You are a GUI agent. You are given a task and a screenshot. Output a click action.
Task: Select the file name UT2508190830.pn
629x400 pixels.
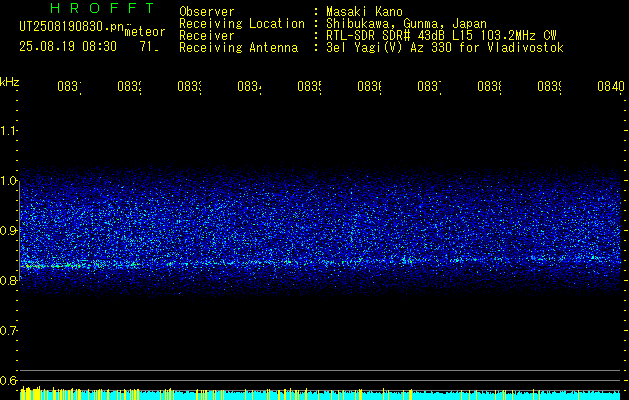point(71,27)
